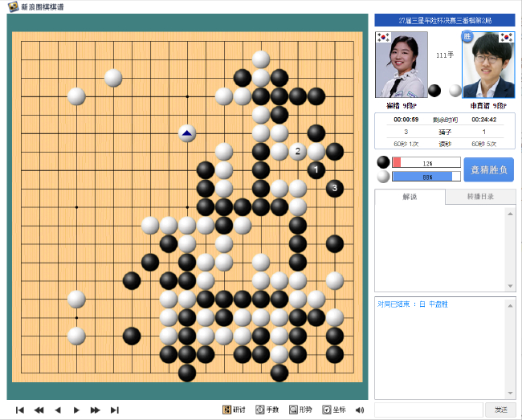Rewind several moves with the fast-backward button
522x420 pixels.
tap(39, 410)
